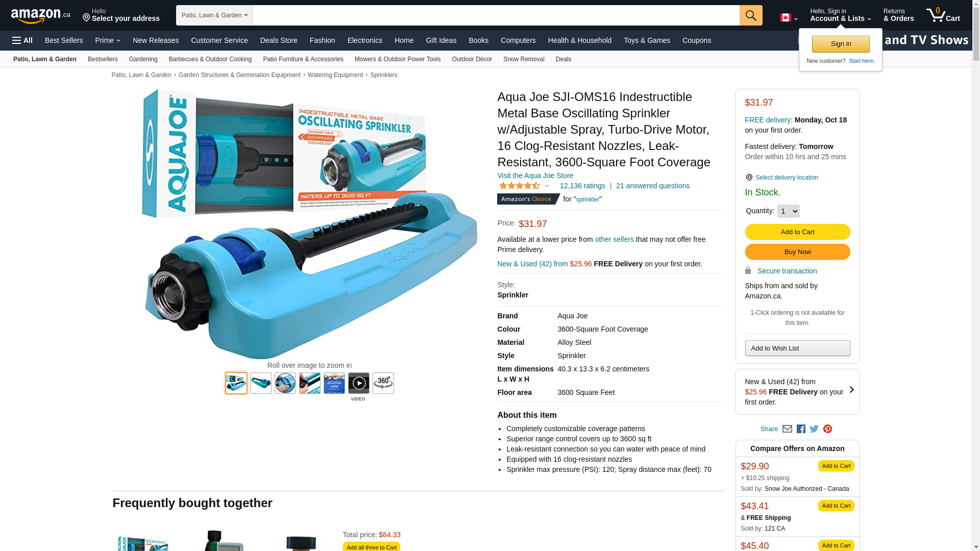Viewport: 980px width, 551px height.
Task: Open the Electronics navigation item
Action: pos(365,40)
